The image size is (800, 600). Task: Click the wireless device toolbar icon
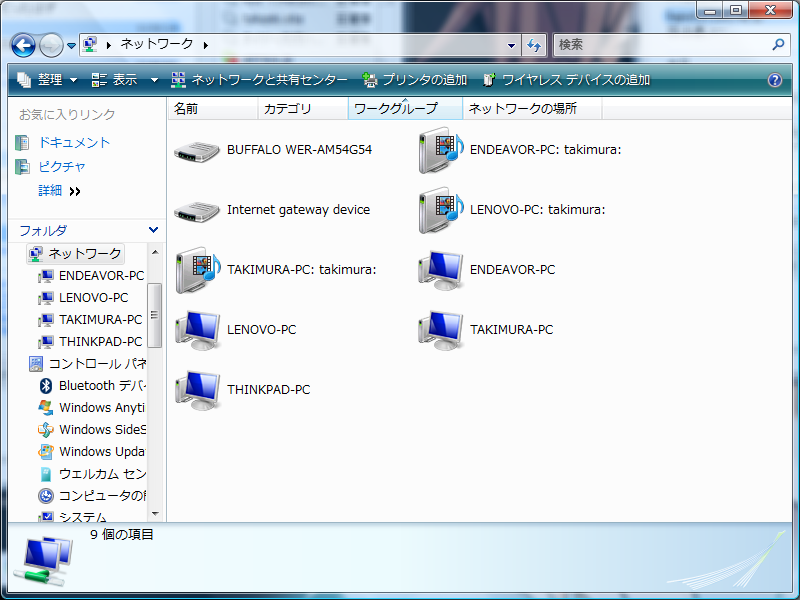click(489, 80)
